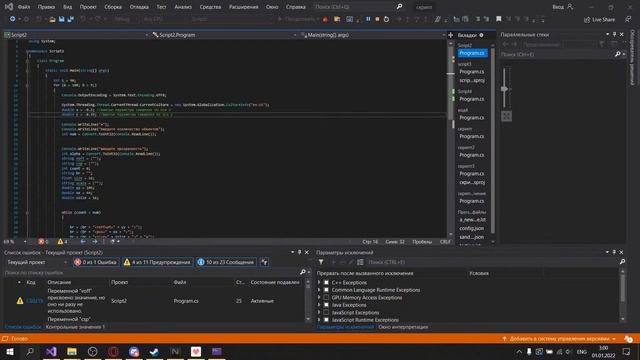Screen dimensions: 640x360
Task: Expand the Common Language Runtime Exceptions node
Action: [x=319, y=290]
